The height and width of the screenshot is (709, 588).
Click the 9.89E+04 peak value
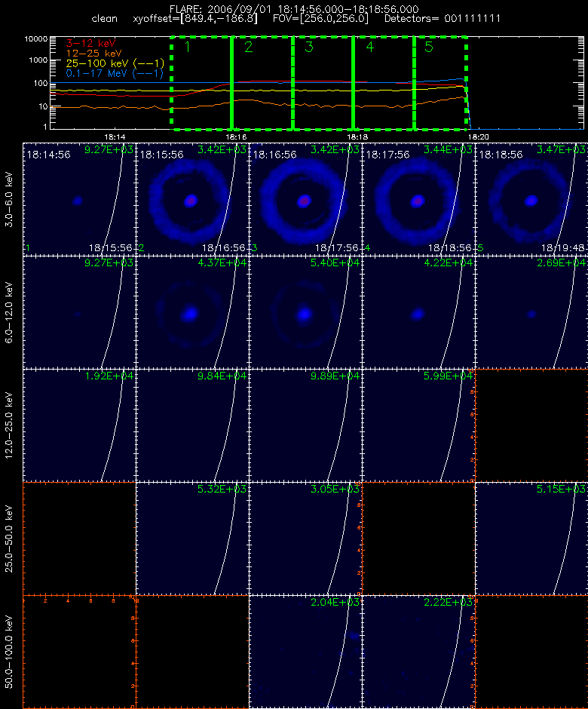pos(335,376)
